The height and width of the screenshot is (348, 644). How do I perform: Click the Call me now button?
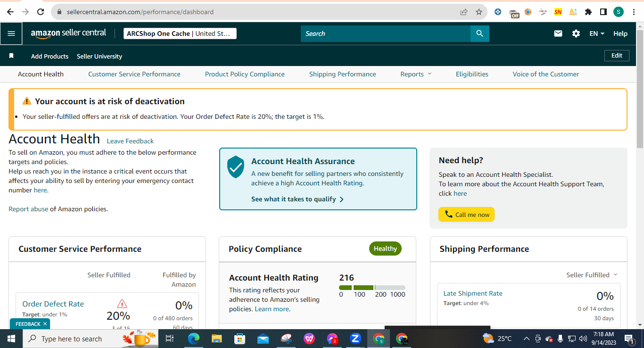click(467, 215)
